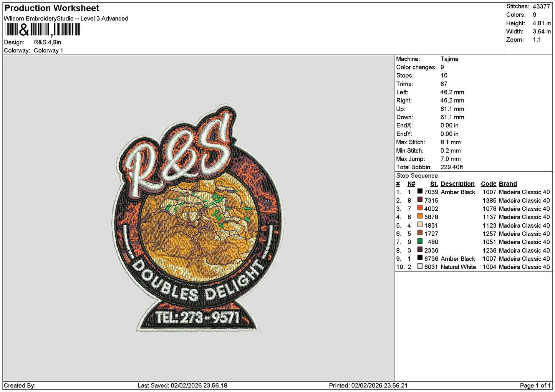
Task: Click code 1078 in the stop sequence
Action: (489, 209)
